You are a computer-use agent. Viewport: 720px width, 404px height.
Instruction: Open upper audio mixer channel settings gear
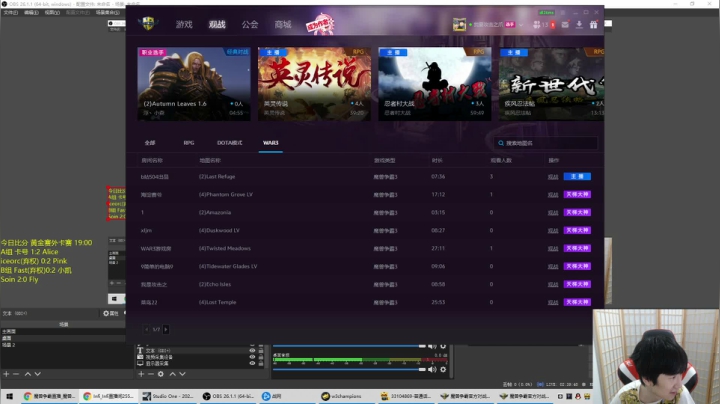[x=443, y=346]
